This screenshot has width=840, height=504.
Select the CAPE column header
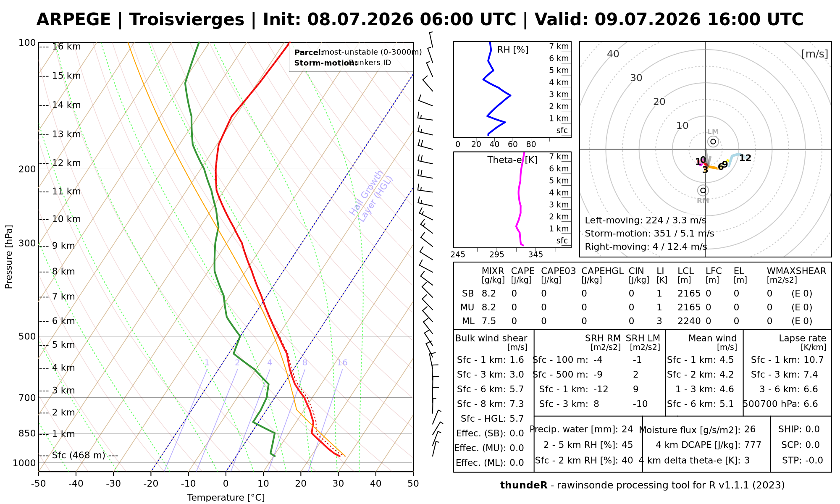coord(522,271)
